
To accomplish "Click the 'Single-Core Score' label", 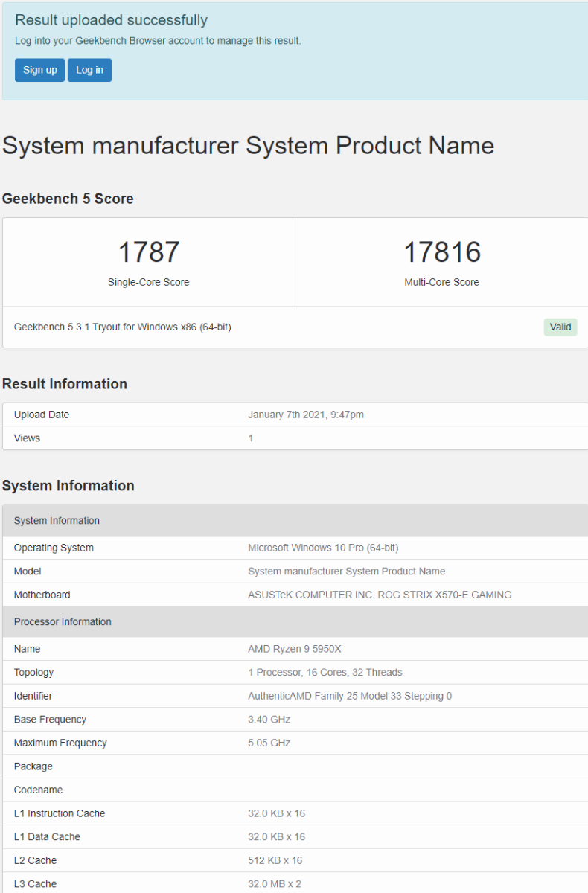I will point(149,282).
